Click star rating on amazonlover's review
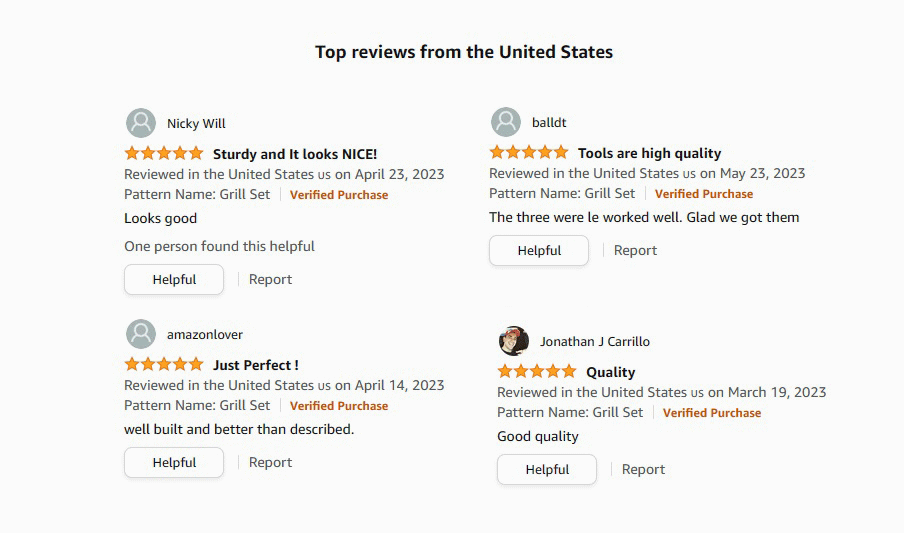Viewport: 904px width, 533px height. pyautogui.click(x=164, y=365)
